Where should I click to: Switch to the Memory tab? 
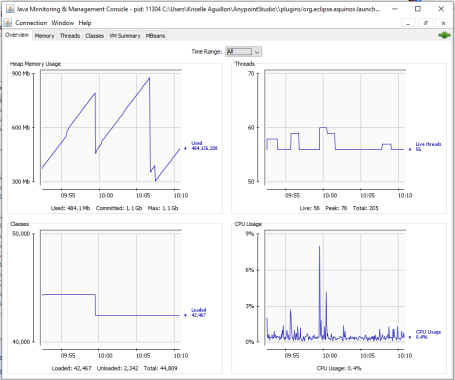[x=44, y=36]
